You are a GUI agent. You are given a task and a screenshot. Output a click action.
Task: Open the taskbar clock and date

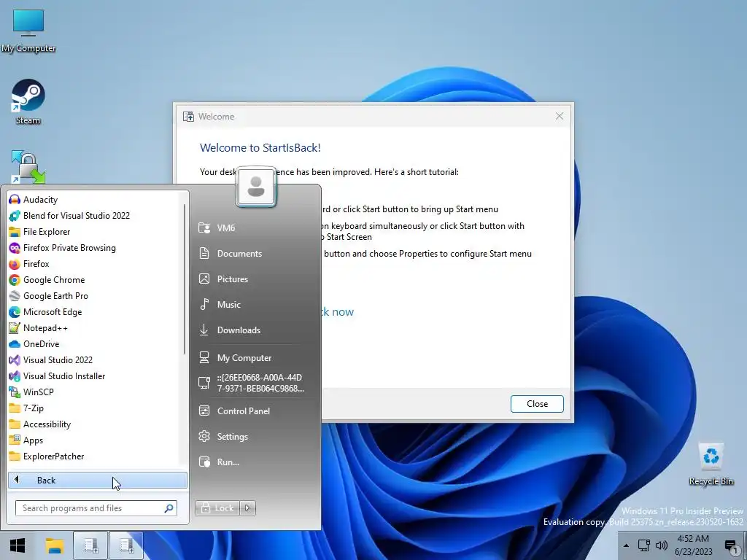tap(693, 545)
